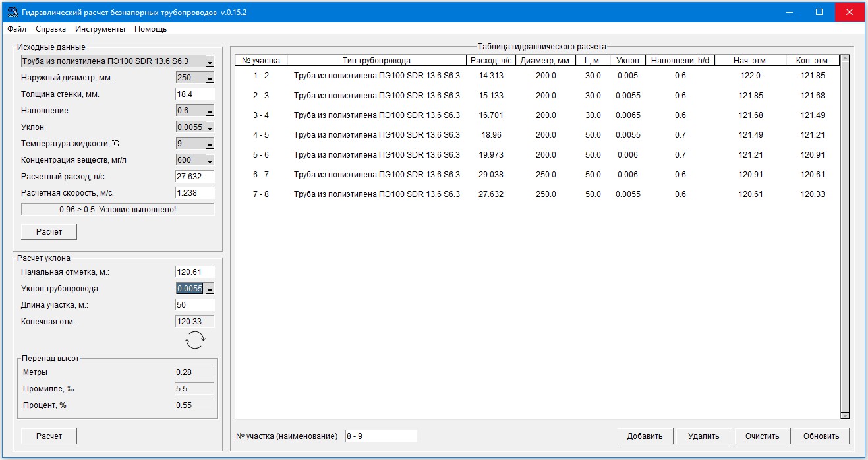
Task: Click flow value 14.313 in table
Action: (x=491, y=76)
